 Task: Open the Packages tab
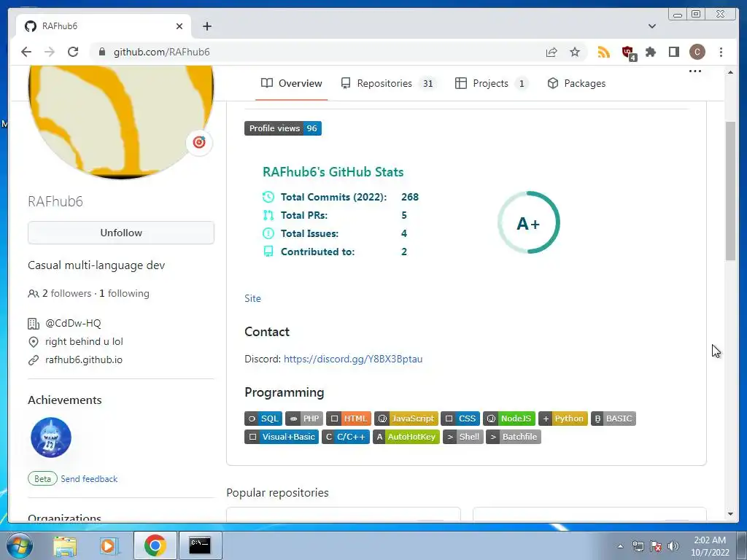[576, 83]
